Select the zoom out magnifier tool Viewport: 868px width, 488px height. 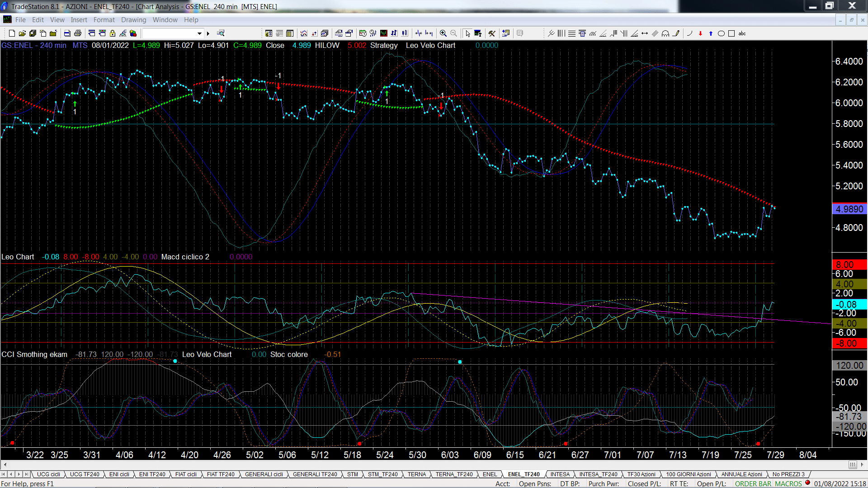tap(453, 33)
